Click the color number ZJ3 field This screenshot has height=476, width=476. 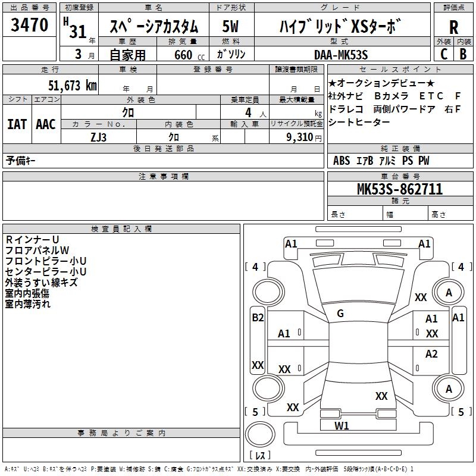(x=99, y=136)
